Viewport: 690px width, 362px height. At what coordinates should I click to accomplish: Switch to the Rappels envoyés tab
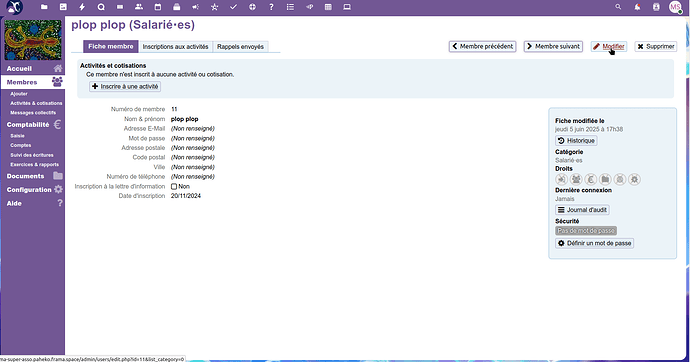[x=240, y=47]
